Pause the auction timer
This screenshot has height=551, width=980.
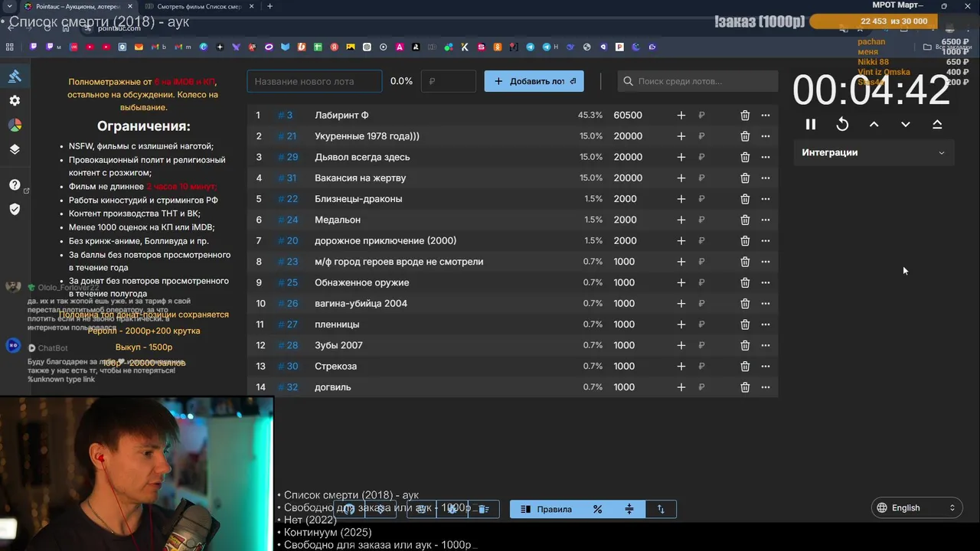coord(811,124)
